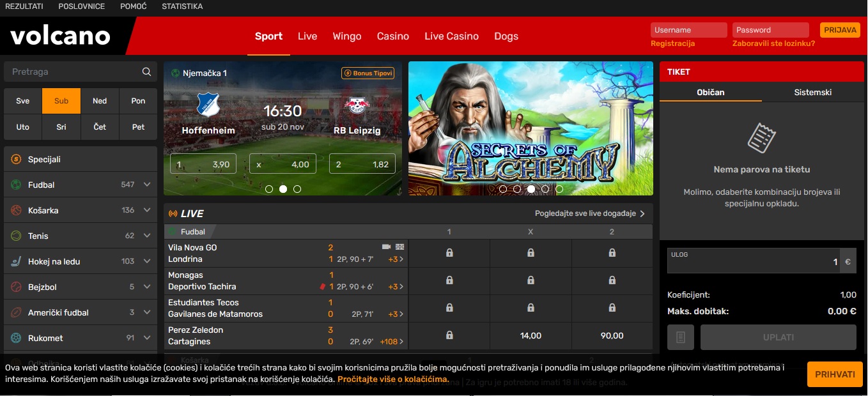Click the LIVE broadcast icon in header
This screenshot has height=396, width=868.
pos(173,213)
